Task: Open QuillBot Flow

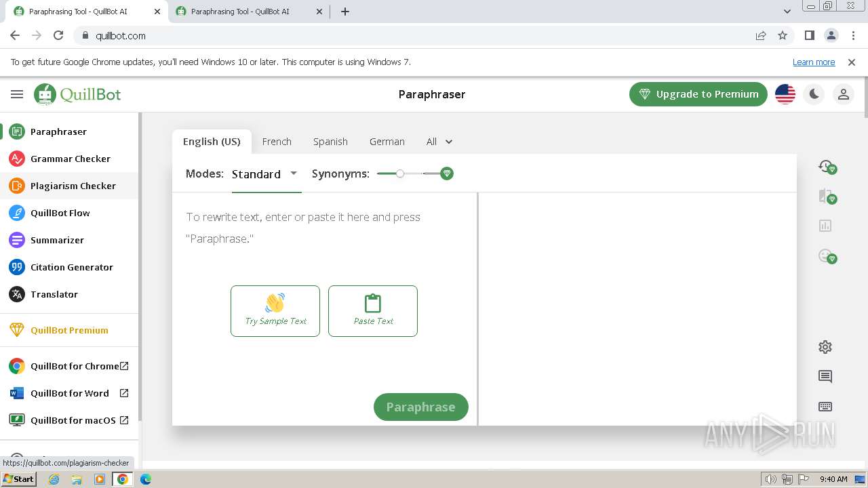Action: [x=69, y=213]
